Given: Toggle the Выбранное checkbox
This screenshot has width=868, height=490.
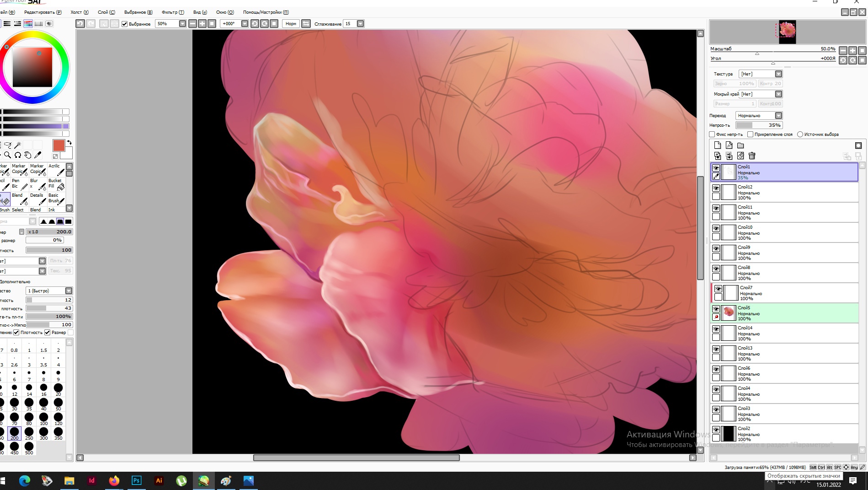Looking at the screenshot, I should tap(124, 24).
